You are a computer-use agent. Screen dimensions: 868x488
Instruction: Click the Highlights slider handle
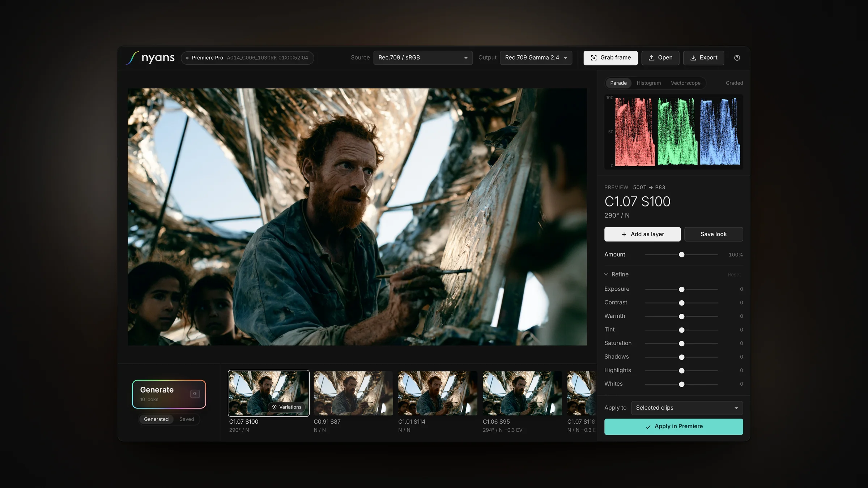pos(681,371)
